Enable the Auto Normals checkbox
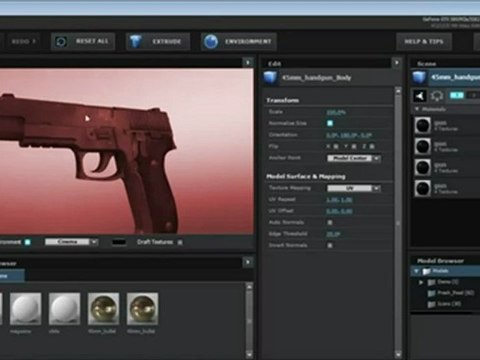This screenshot has height=360, width=480. [x=330, y=222]
